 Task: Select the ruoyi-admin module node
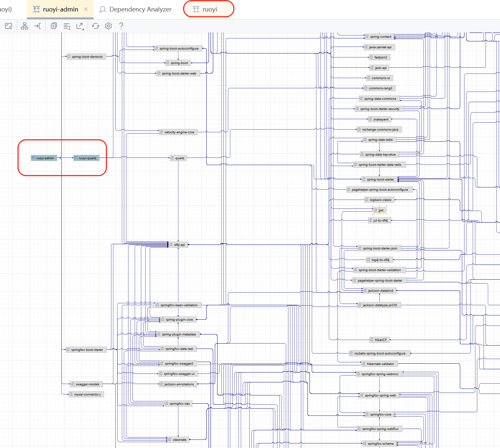[x=44, y=158]
